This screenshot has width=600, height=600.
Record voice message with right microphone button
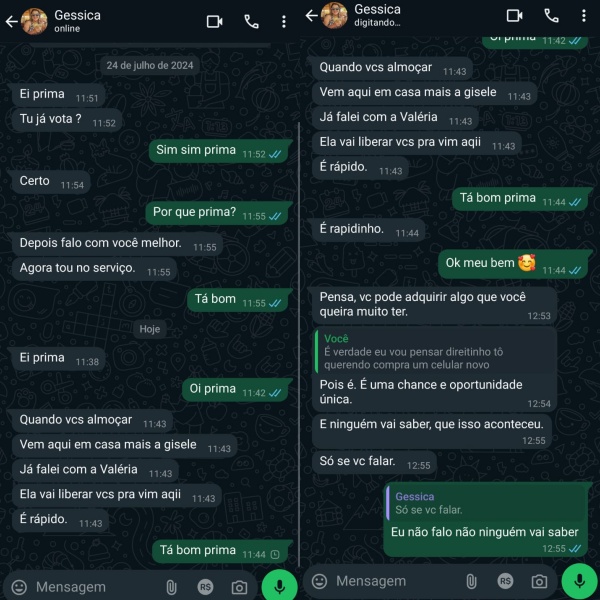click(580, 580)
